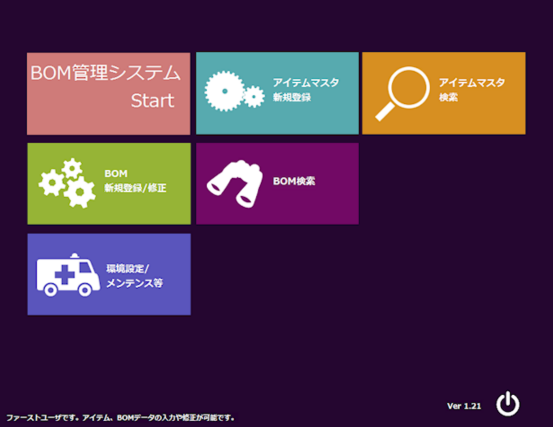Viewport: 553px width, 427px height.
Task: Click the Start text on pink tile
Action: [152, 101]
